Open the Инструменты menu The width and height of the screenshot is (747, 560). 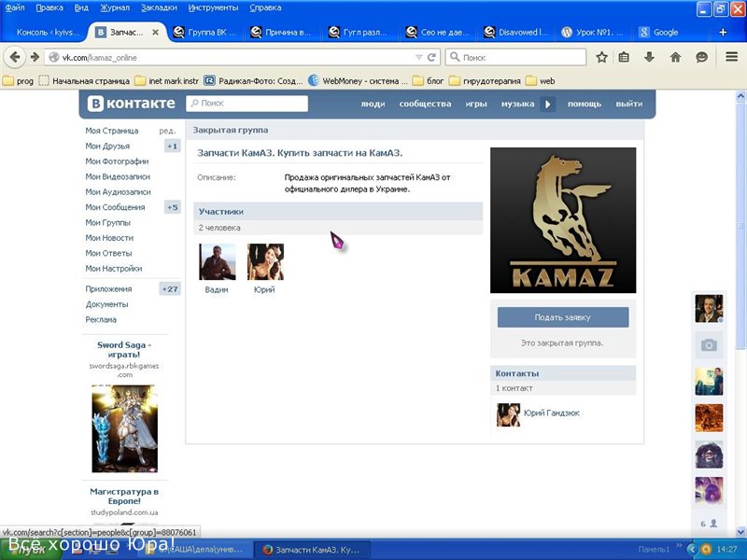[213, 7]
